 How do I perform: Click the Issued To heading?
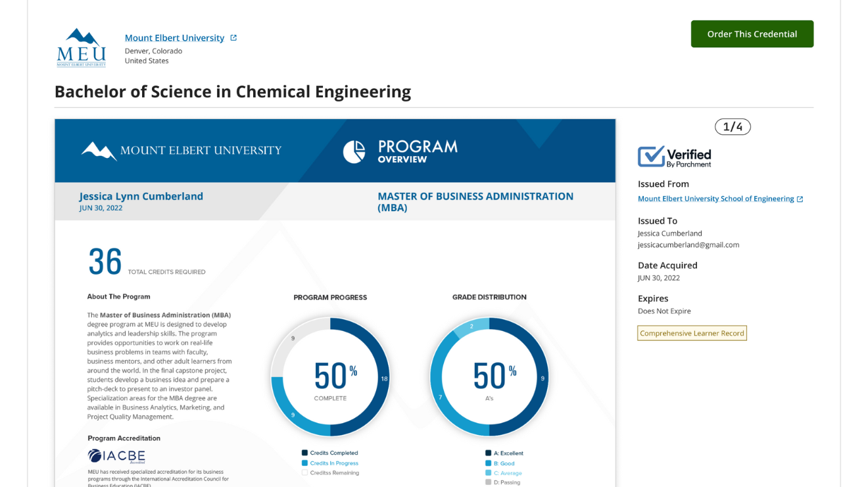coord(658,221)
